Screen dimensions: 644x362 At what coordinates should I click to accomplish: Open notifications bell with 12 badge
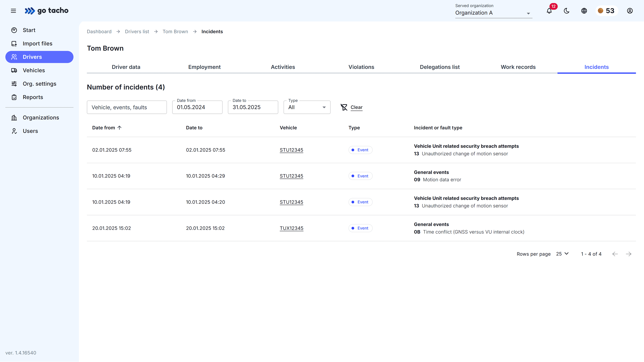click(x=549, y=11)
